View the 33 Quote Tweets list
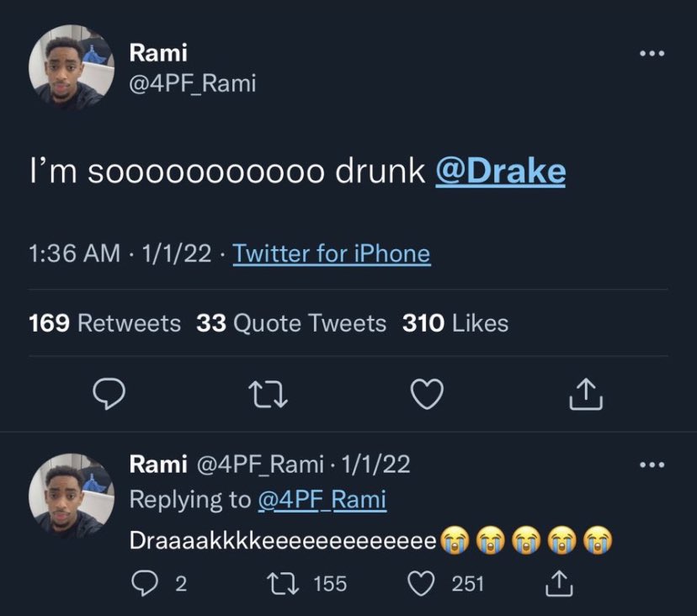 (x=291, y=322)
